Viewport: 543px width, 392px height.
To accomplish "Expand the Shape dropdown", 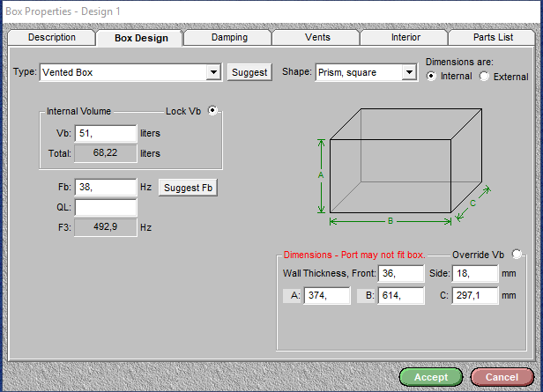I will coord(408,72).
